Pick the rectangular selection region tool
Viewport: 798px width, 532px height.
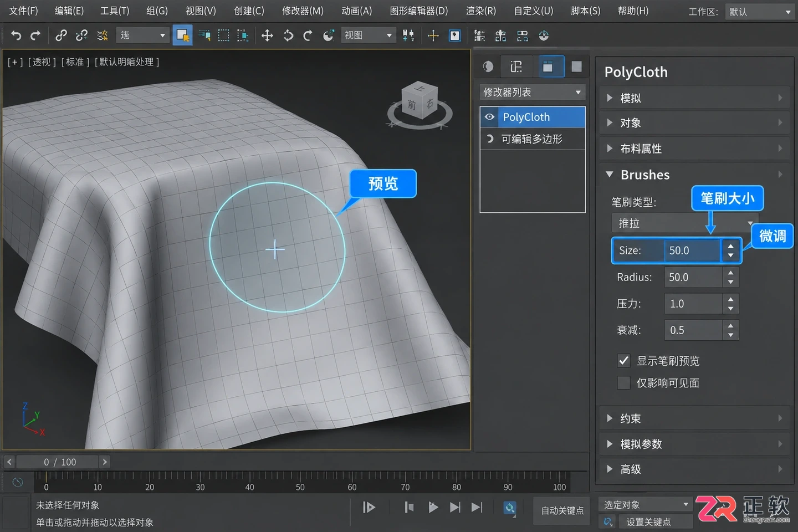[x=223, y=35]
